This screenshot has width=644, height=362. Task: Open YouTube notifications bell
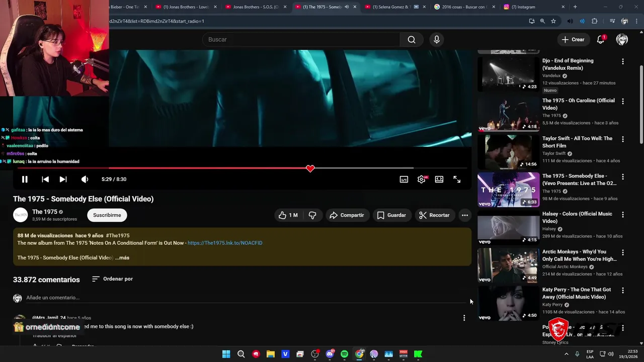point(600,39)
